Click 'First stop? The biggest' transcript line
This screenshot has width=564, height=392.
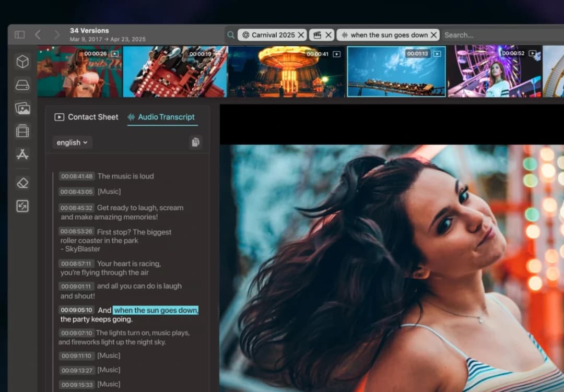click(x=134, y=232)
